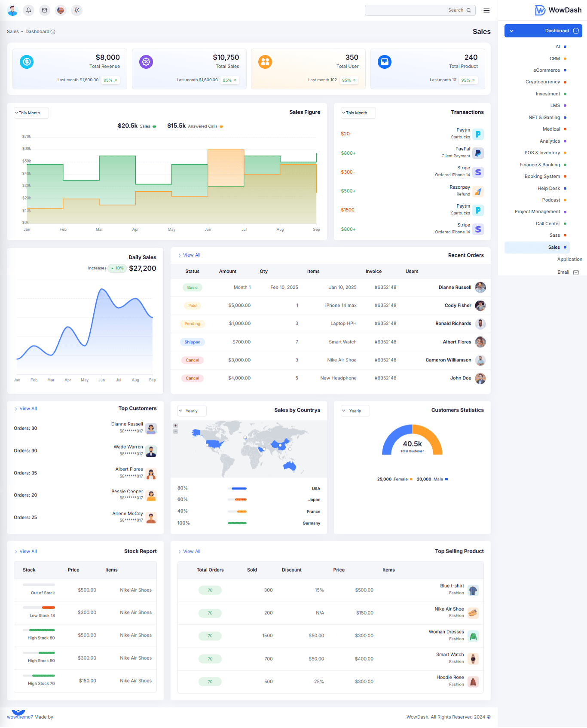The image size is (587, 728).
Task: Click the US flag language icon
Action: tap(61, 10)
